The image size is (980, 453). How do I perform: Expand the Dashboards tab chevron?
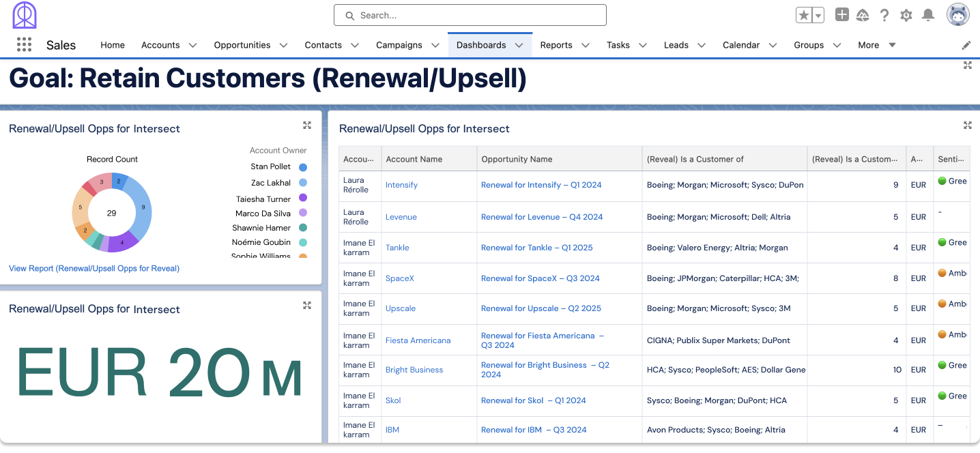pyautogui.click(x=519, y=45)
